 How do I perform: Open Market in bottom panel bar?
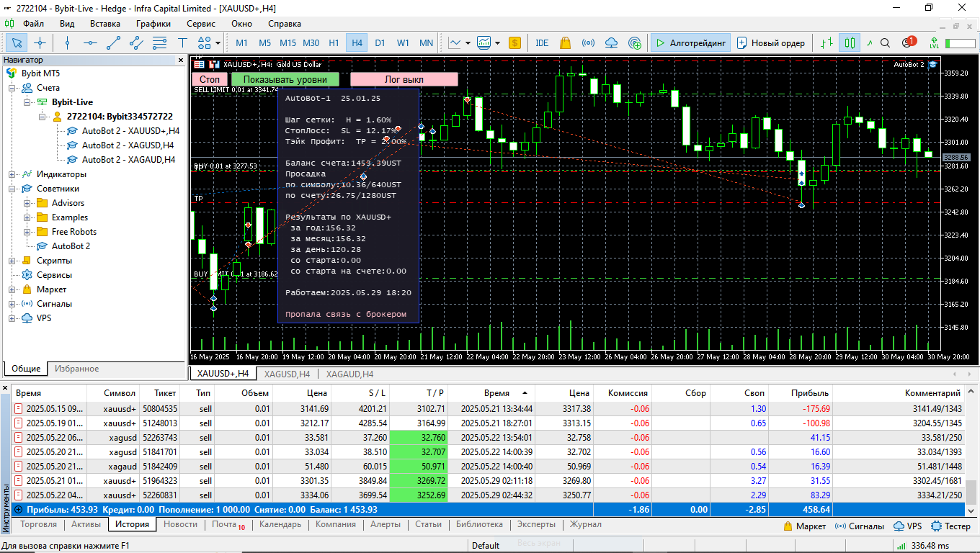pos(804,526)
